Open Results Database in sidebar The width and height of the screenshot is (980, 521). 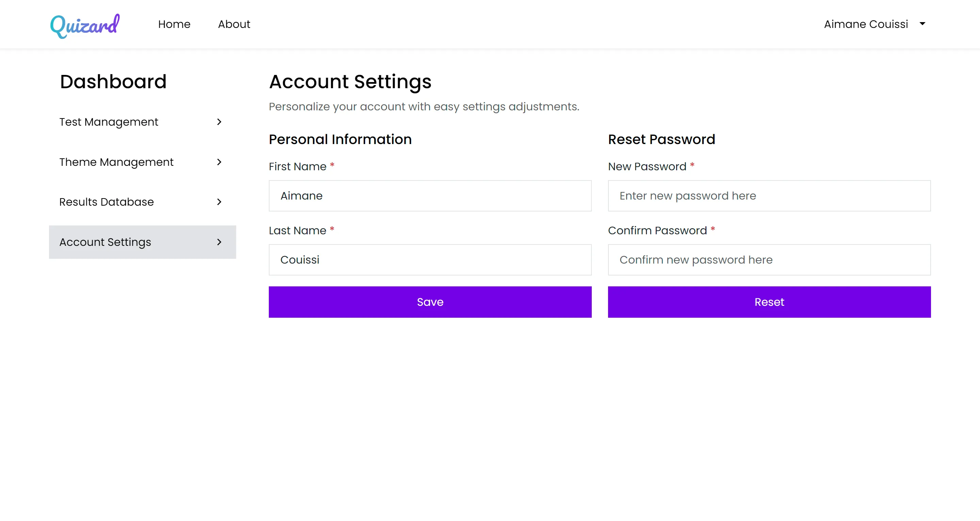tap(142, 202)
